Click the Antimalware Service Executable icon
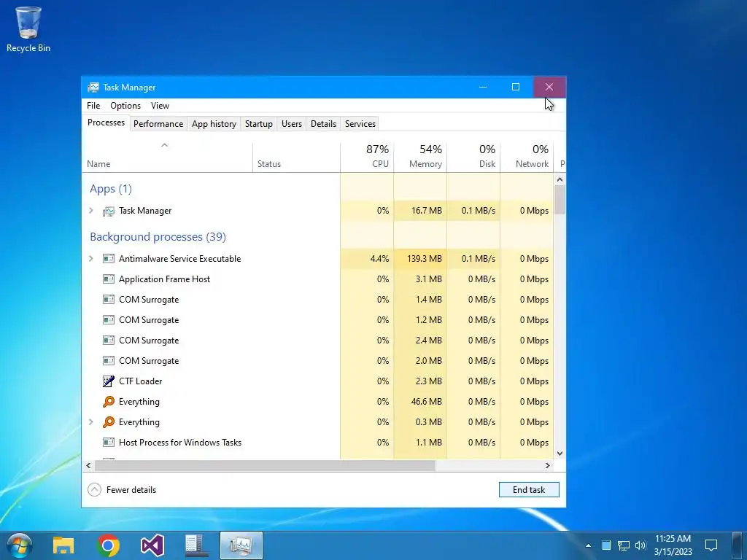This screenshot has width=747, height=560. point(109,259)
